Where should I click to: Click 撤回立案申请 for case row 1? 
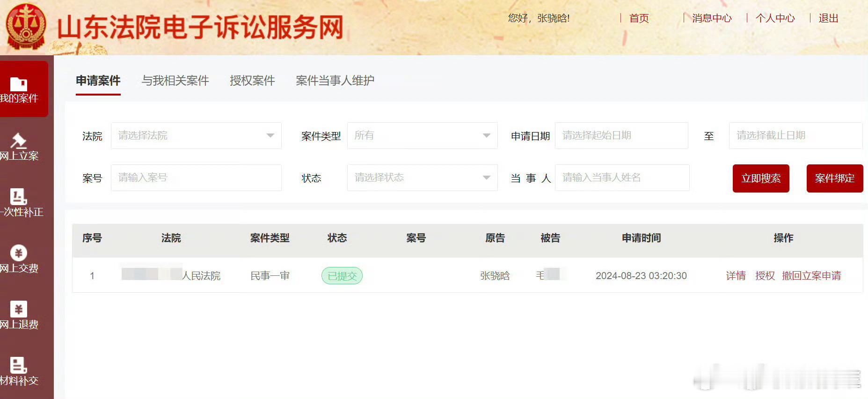(811, 276)
